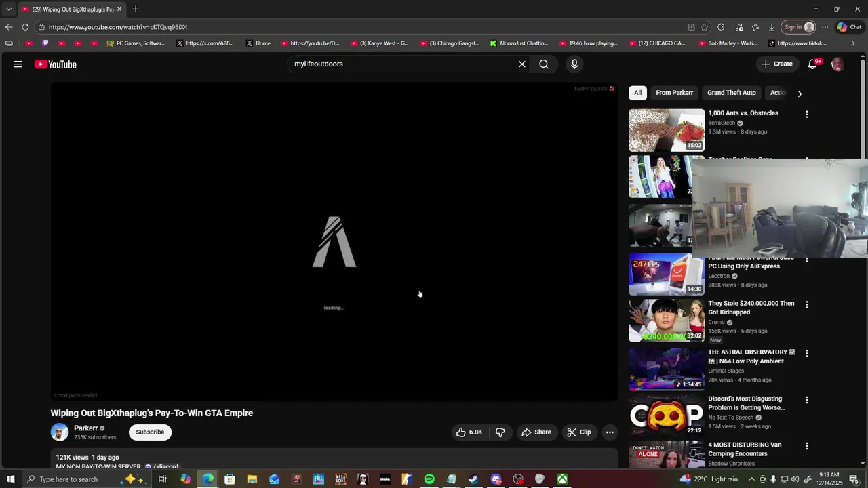Like the video with 6.8K likes

[x=469, y=432]
